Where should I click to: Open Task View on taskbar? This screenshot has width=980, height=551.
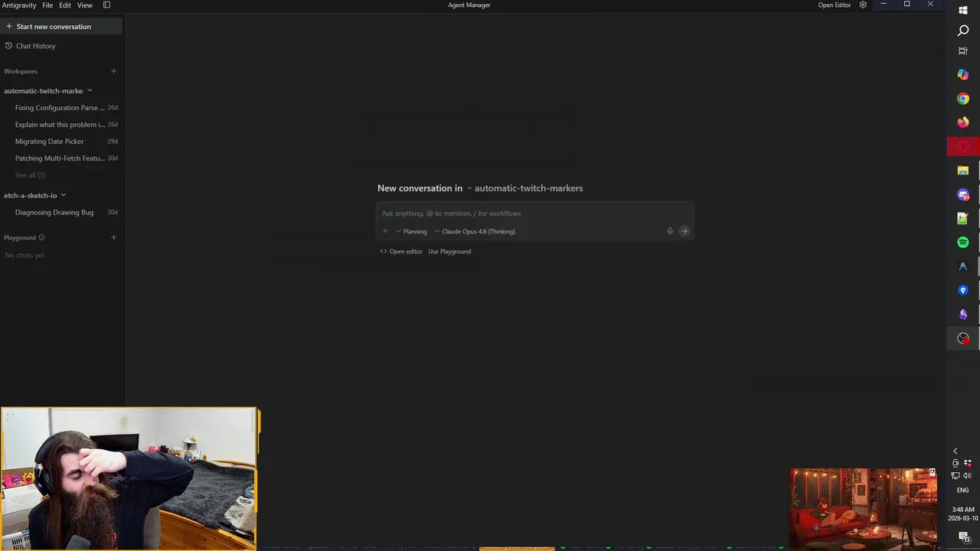pyautogui.click(x=963, y=51)
